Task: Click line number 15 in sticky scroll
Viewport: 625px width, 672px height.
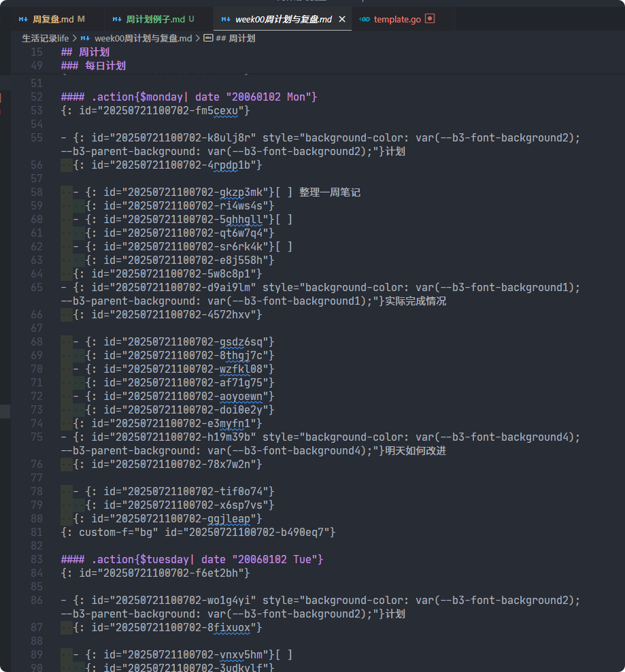Action: 37,52
